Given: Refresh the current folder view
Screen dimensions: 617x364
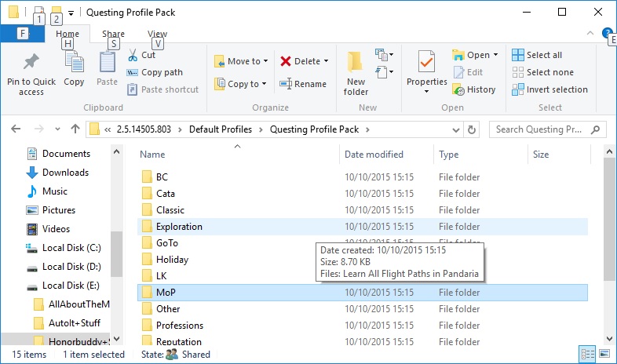Looking at the screenshot, I should click(x=472, y=129).
